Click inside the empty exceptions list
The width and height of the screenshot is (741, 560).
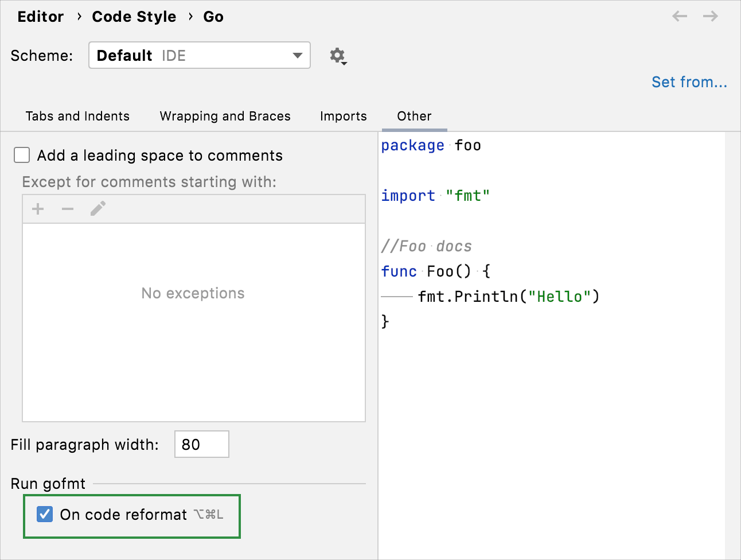pyautogui.click(x=193, y=344)
